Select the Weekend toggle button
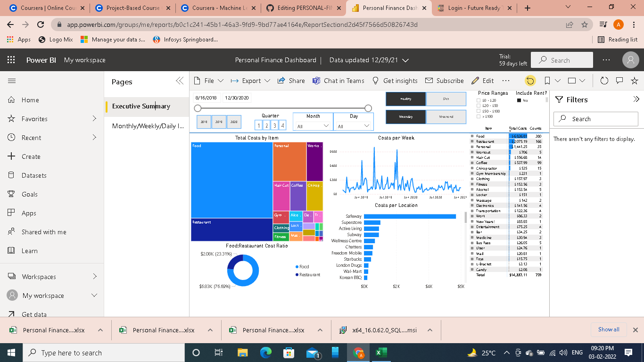The width and height of the screenshot is (644, 362). (x=446, y=116)
